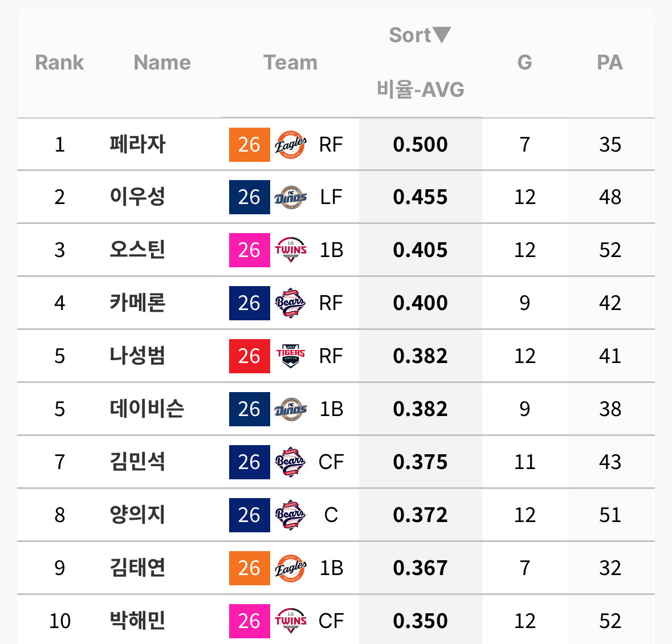Sort by the 비율-AVG column header
The width and height of the screenshot is (672, 644).
421,89
